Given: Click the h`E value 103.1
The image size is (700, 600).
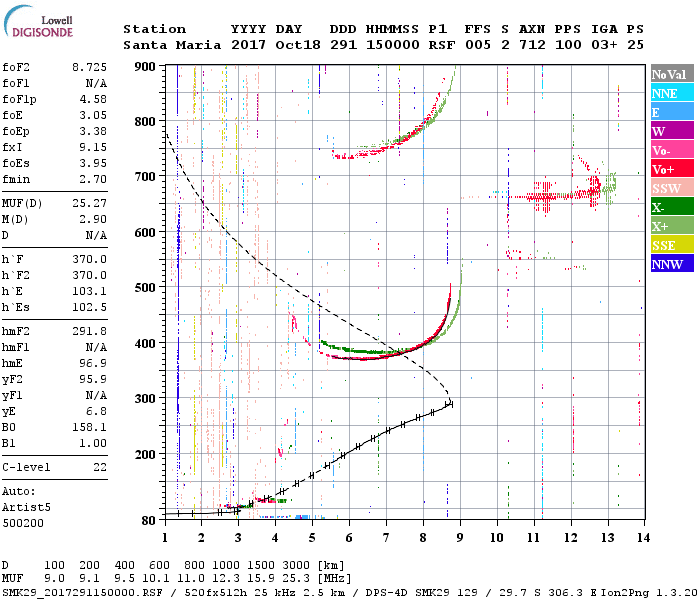Looking at the screenshot, I should click(x=89, y=292).
